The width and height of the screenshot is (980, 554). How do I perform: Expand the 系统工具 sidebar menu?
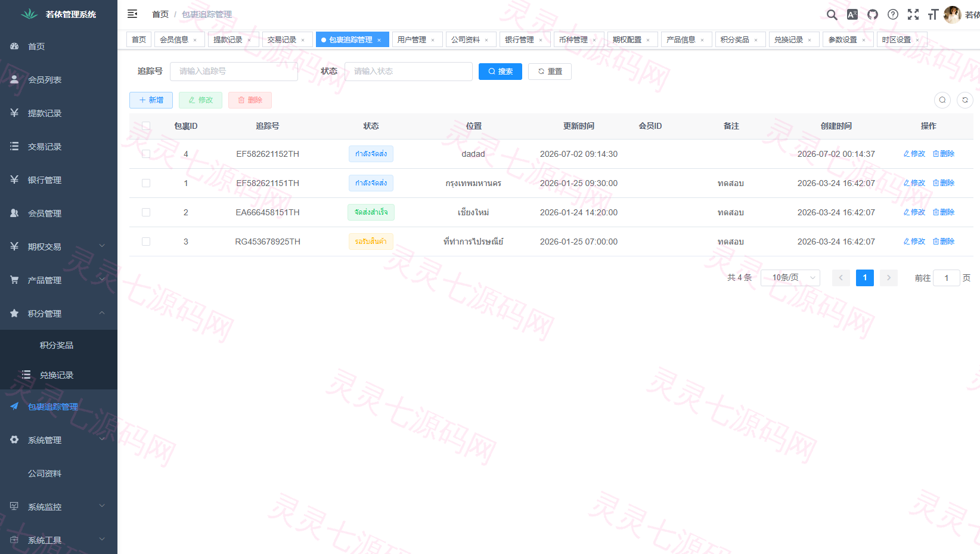point(58,540)
